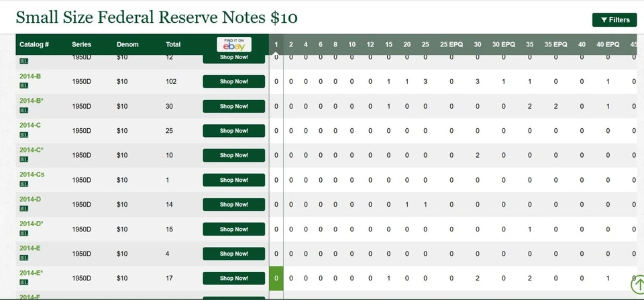
Task: Click the BL icon under 2014-B
Action: [x=24, y=85]
